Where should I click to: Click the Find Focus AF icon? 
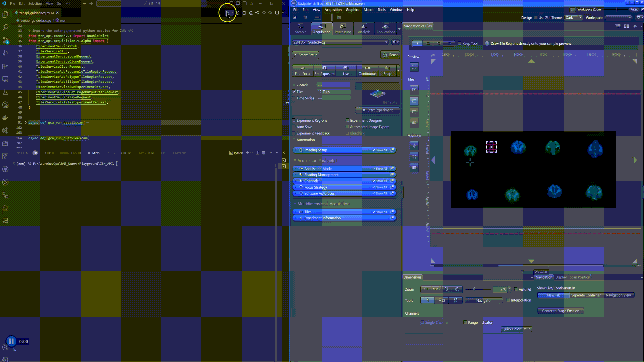coord(303,68)
